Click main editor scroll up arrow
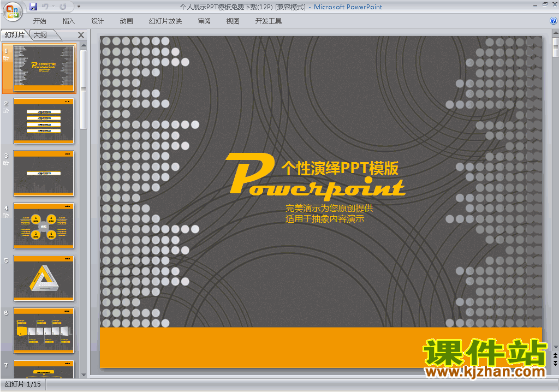559x392 pixels. 555,33
